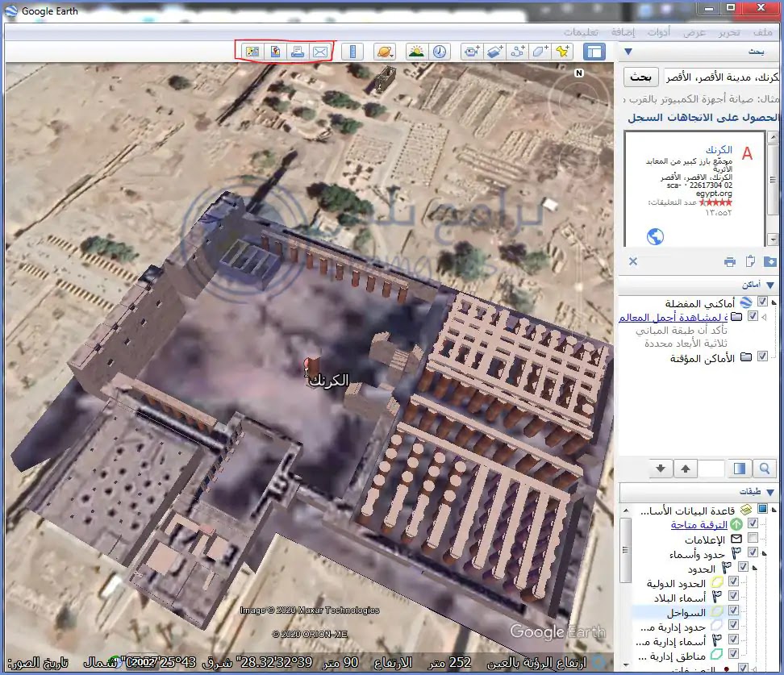Toggle sunlight across the landscape

coord(416,52)
